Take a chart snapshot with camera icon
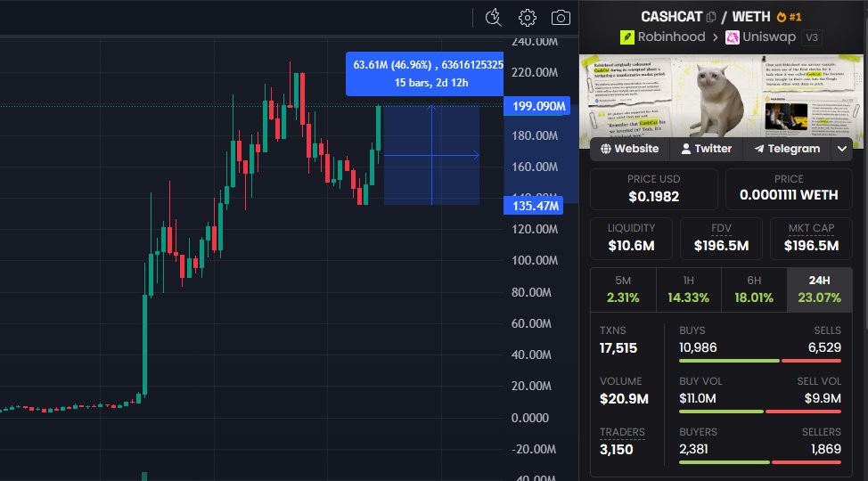This screenshot has height=481, width=868. coord(561,18)
